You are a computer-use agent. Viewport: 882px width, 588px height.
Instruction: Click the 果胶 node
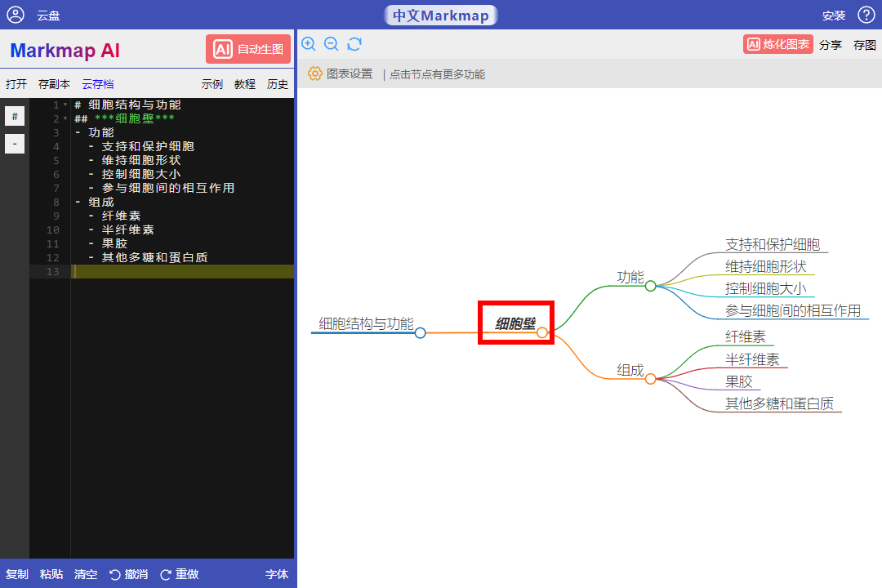[x=738, y=381]
